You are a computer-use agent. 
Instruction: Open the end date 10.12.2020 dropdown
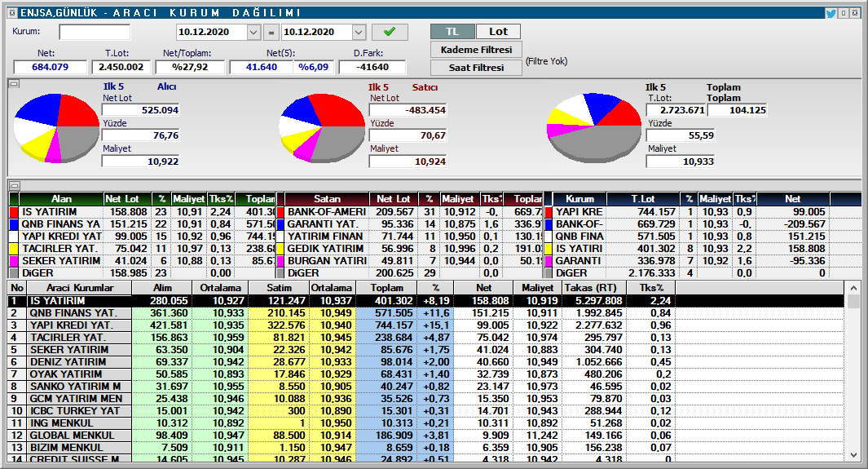(x=358, y=32)
